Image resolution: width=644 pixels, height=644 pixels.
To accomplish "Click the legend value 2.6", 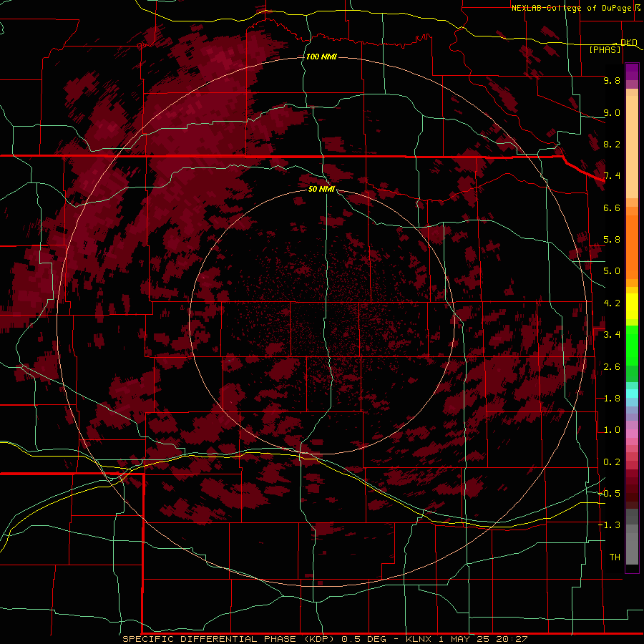I will 612,367.
